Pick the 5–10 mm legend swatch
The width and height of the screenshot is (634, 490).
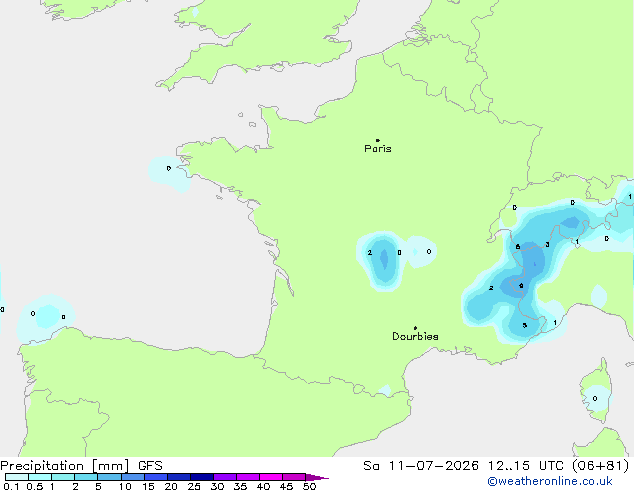tap(109, 477)
